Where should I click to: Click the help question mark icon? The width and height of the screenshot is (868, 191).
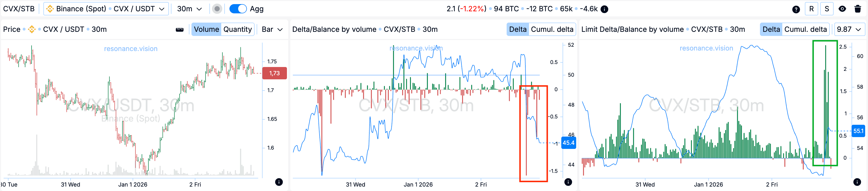click(x=796, y=9)
